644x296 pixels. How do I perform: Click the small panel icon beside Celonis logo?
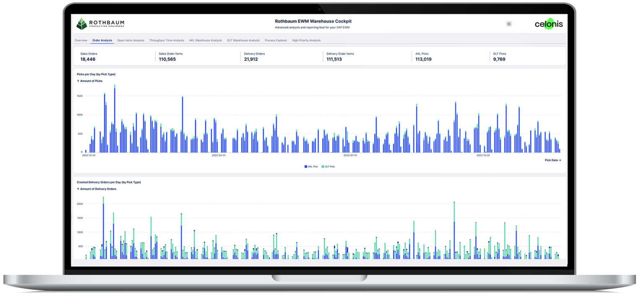tap(509, 24)
